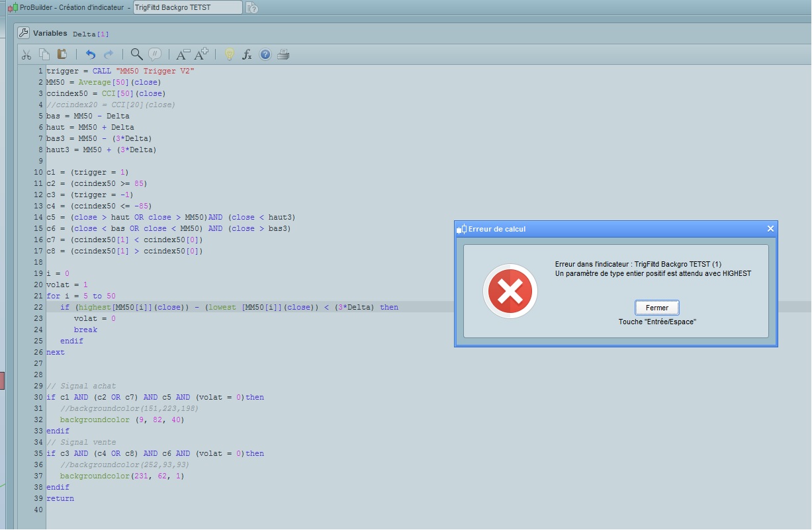The width and height of the screenshot is (812, 530).
Task: Click the Erreur de calcul dialog icon
Action: tap(462, 229)
